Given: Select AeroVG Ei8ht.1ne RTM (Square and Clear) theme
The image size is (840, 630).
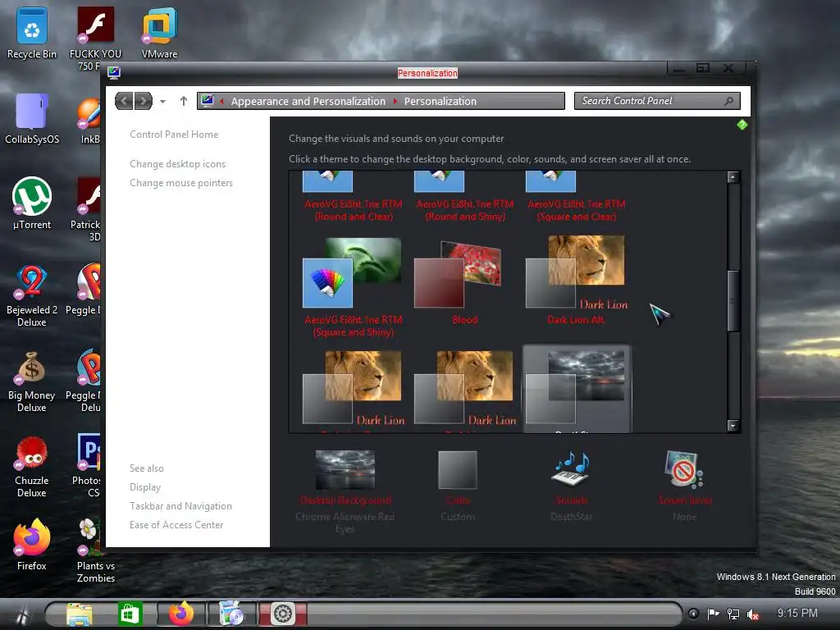Looking at the screenshot, I should click(576, 197).
